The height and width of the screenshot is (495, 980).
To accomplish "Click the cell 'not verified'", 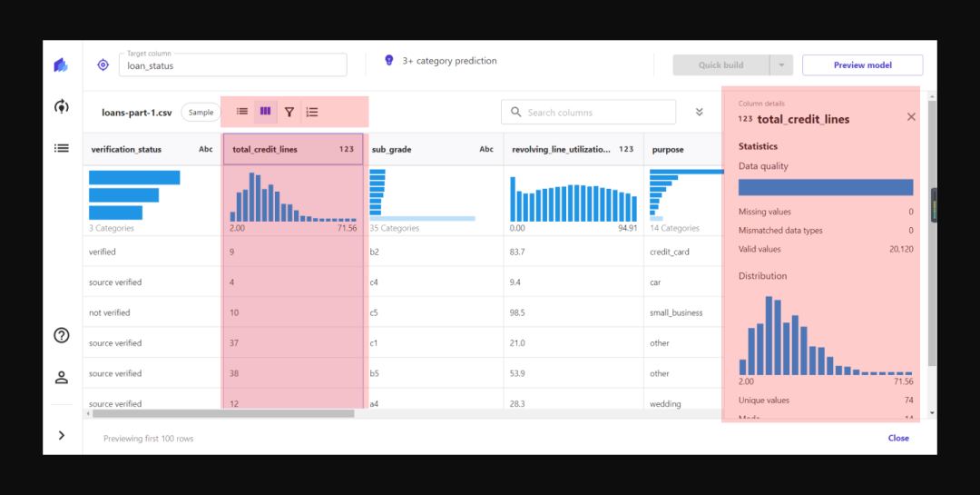I will coord(110,312).
